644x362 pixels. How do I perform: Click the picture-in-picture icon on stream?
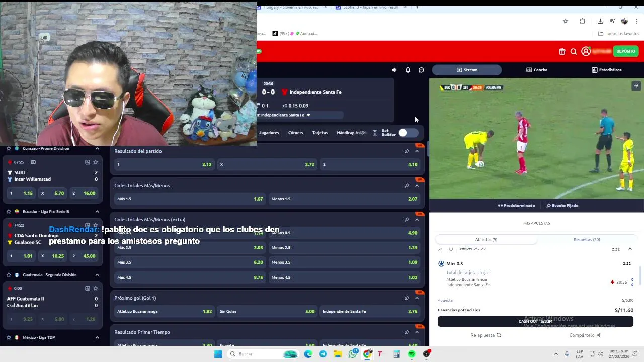(x=636, y=86)
